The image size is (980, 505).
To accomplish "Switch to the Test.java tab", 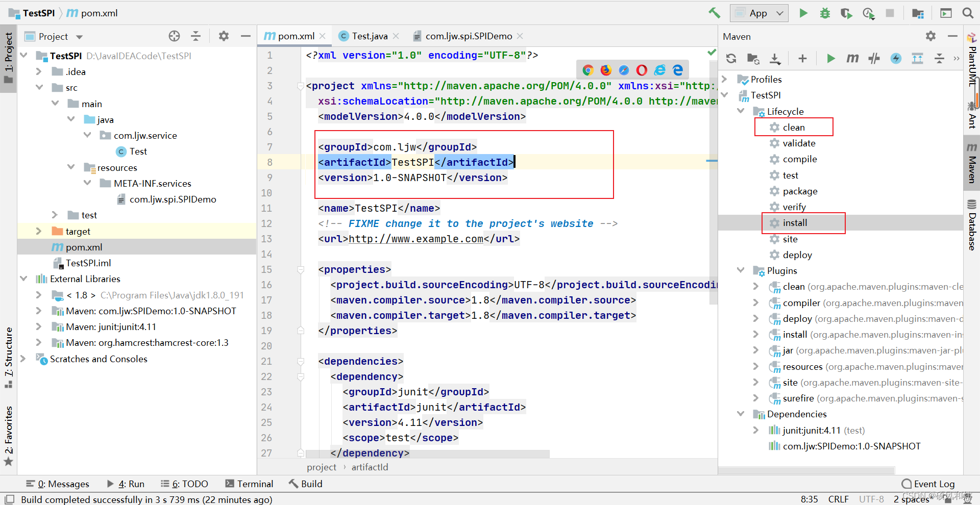I will (x=370, y=36).
